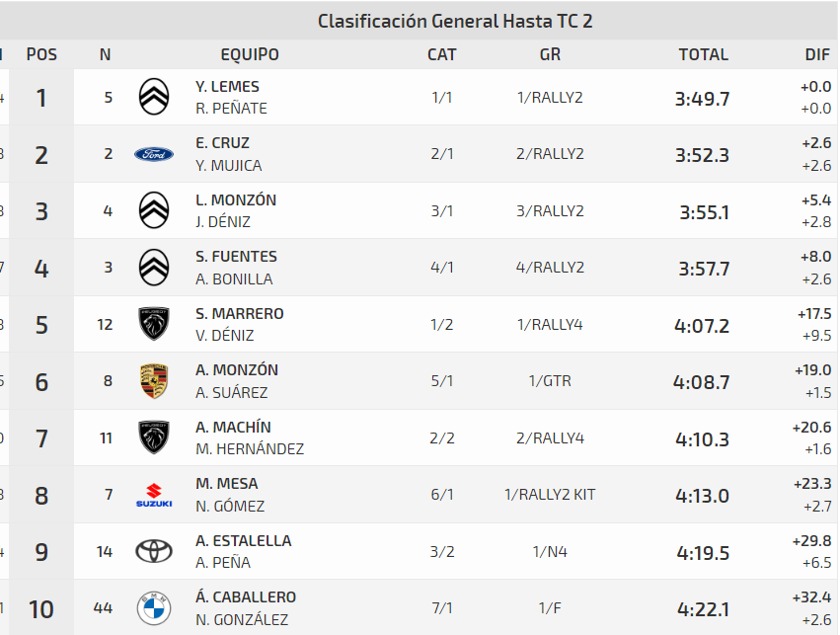Click the Toyota logo beside A. Estalella

click(x=153, y=551)
